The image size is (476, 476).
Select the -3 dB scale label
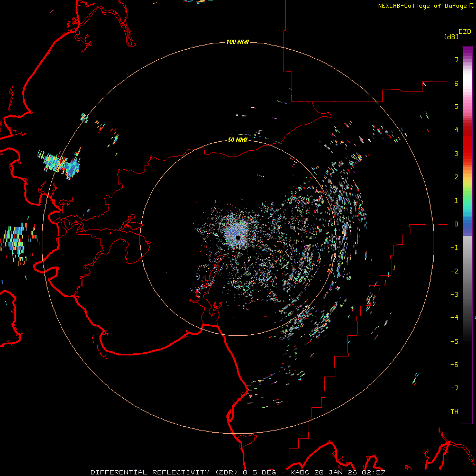coord(454,295)
